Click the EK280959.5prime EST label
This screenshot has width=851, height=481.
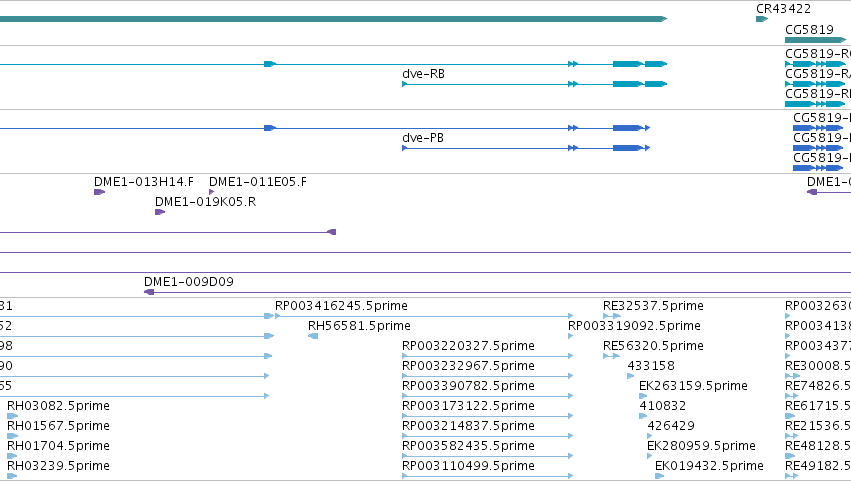pos(701,446)
